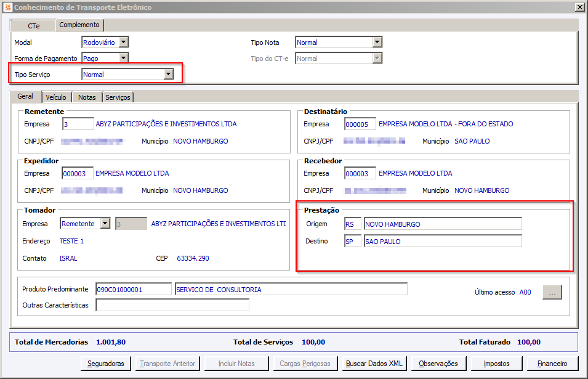Click the Destino state field SP
Viewport: 588px width, 379px height.
point(353,242)
